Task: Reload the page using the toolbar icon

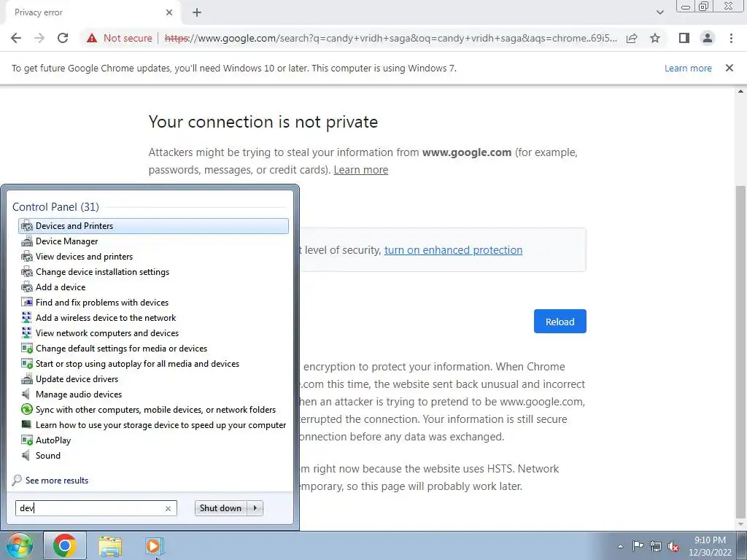Action: click(63, 38)
